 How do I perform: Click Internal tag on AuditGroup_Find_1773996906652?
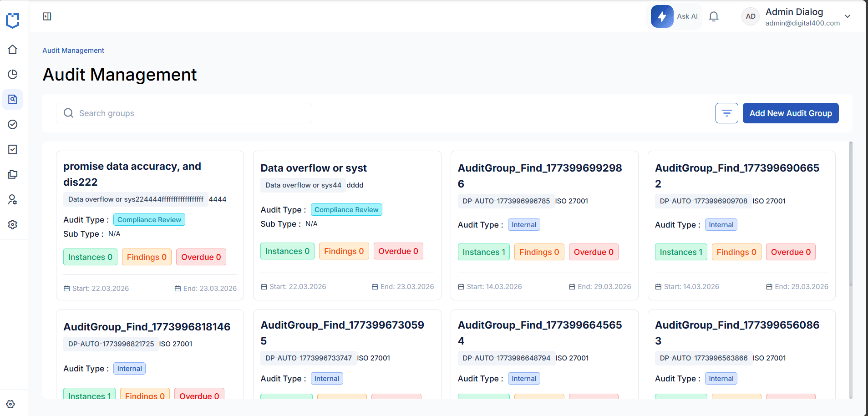click(x=721, y=225)
